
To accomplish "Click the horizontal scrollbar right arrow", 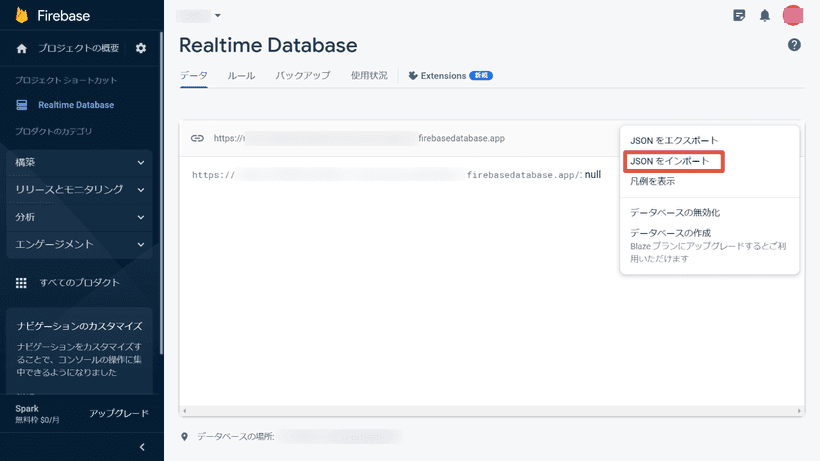I will [x=799, y=411].
